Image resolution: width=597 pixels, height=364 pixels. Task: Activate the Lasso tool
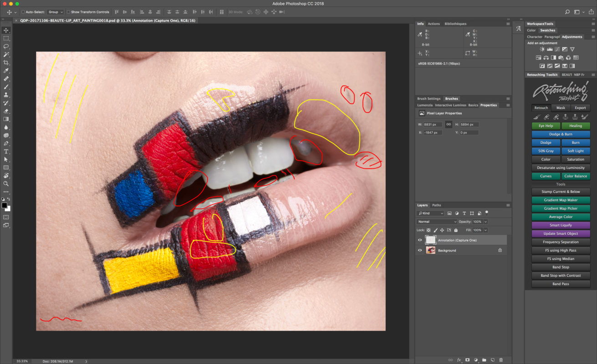pyautogui.click(x=6, y=47)
